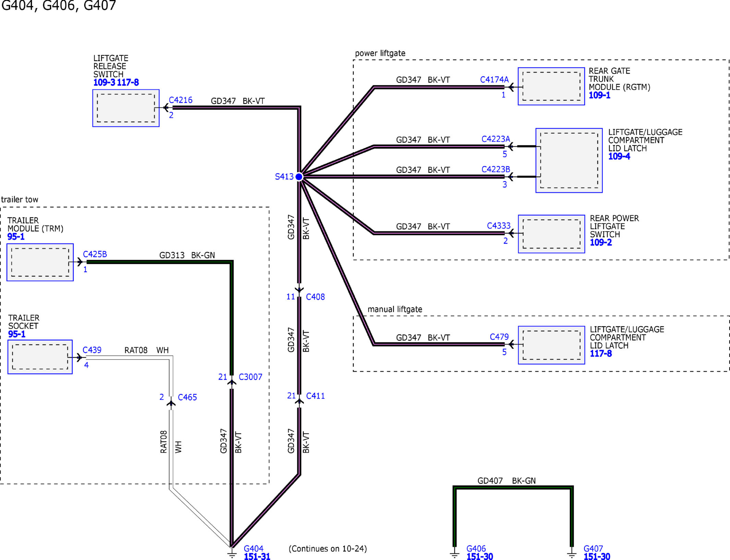Click the GD313 BK-GN wire label

[187, 255]
